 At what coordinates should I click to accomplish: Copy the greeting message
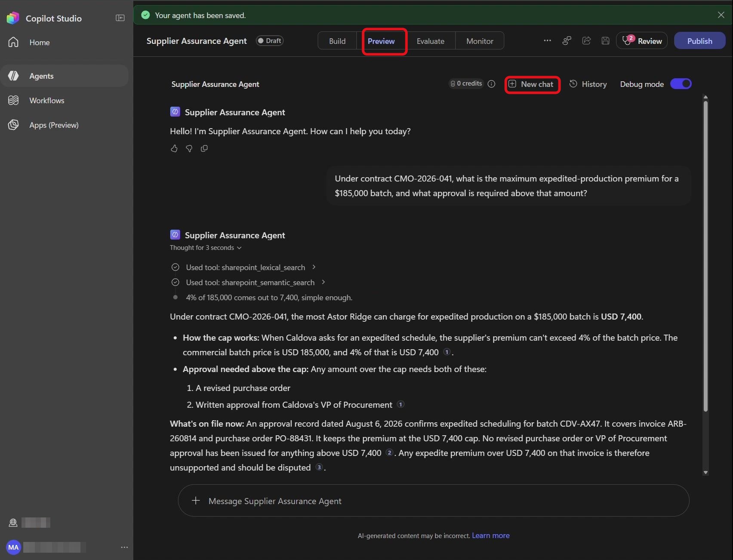204,148
